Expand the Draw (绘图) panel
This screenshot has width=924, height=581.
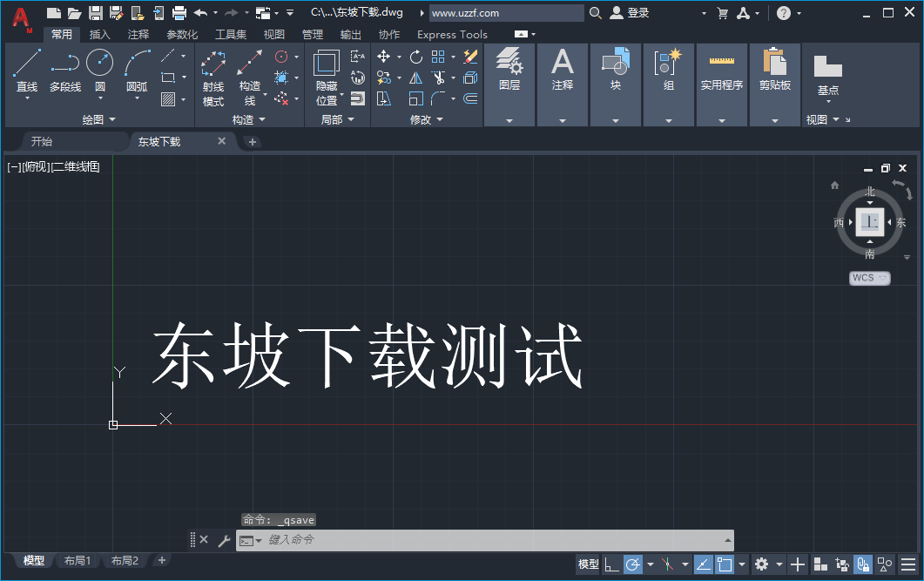click(x=99, y=119)
